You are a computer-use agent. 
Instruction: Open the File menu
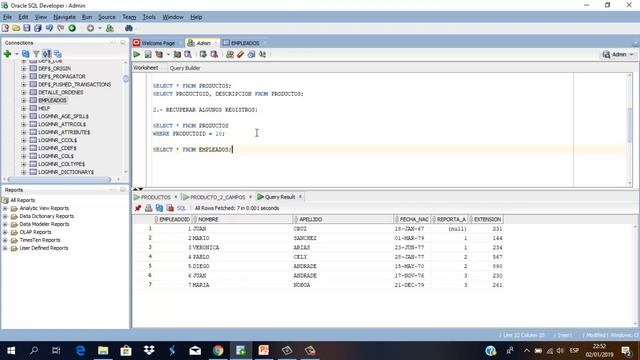7,17
